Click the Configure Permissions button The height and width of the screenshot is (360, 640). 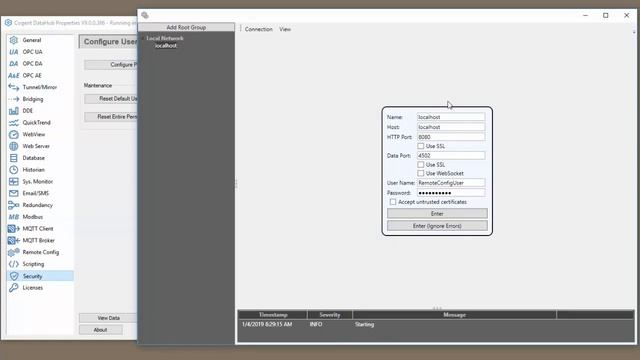tap(111, 64)
